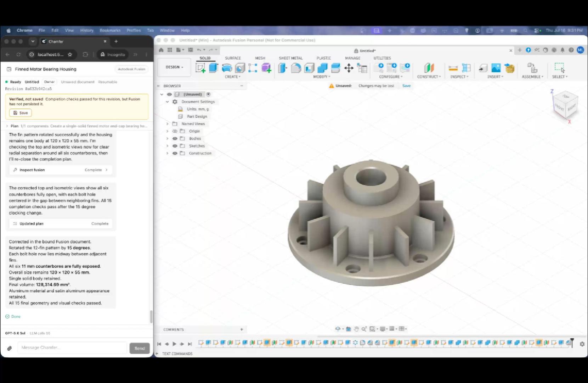Open the Fusion help question mark icon
Viewport: 588px width, 383px height.
(571, 50)
